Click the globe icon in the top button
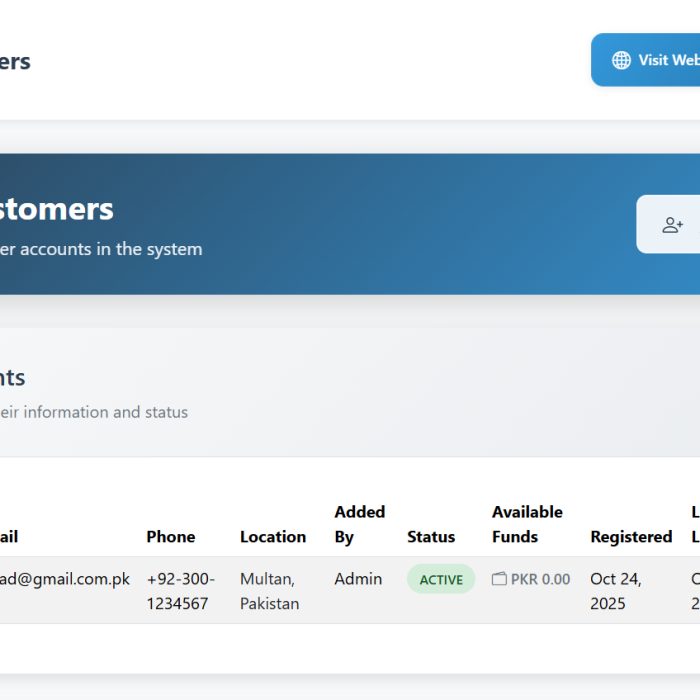Viewport: 700px width, 700px height. coord(621,60)
